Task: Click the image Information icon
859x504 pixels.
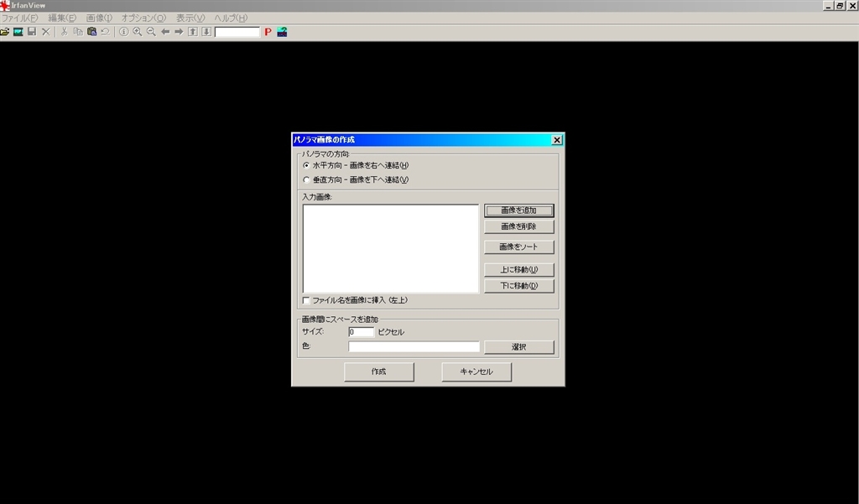Action: [x=124, y=32]
